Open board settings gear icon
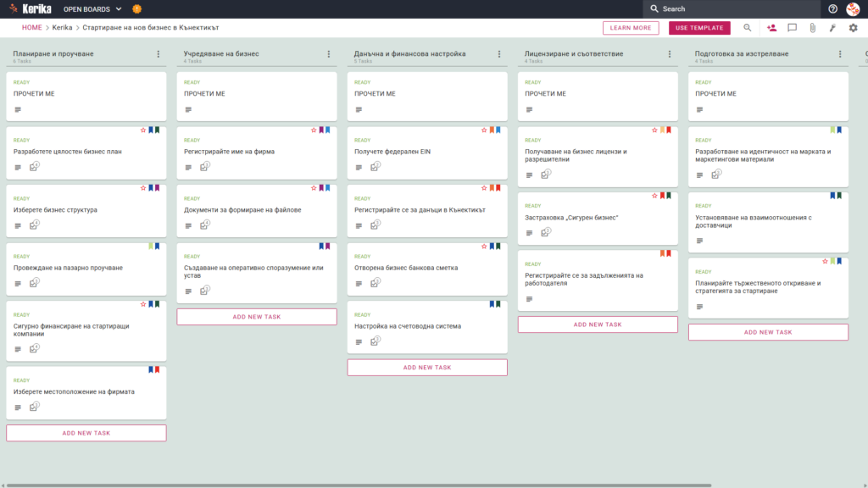This screenshot has width=868, height=488. pyautogui.click(x=853, y=28)
